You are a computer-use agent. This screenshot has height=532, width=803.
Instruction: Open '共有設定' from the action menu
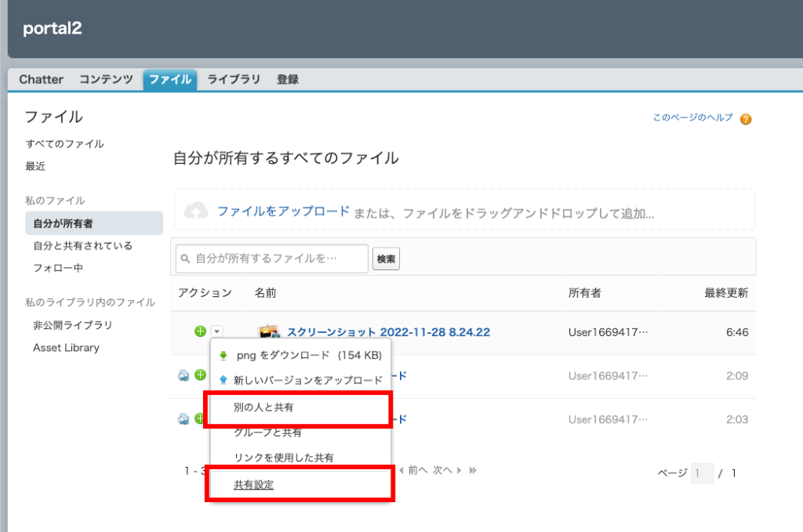click(253, 485)
